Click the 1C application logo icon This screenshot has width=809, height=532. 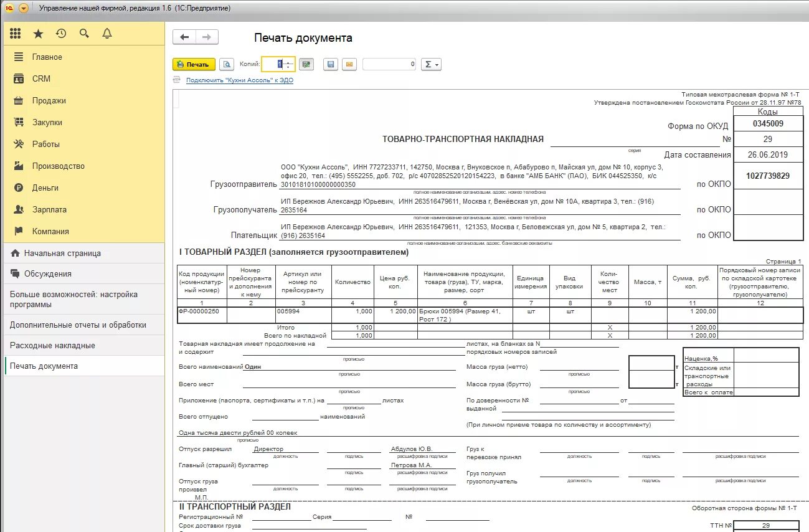tap(9, 8)
